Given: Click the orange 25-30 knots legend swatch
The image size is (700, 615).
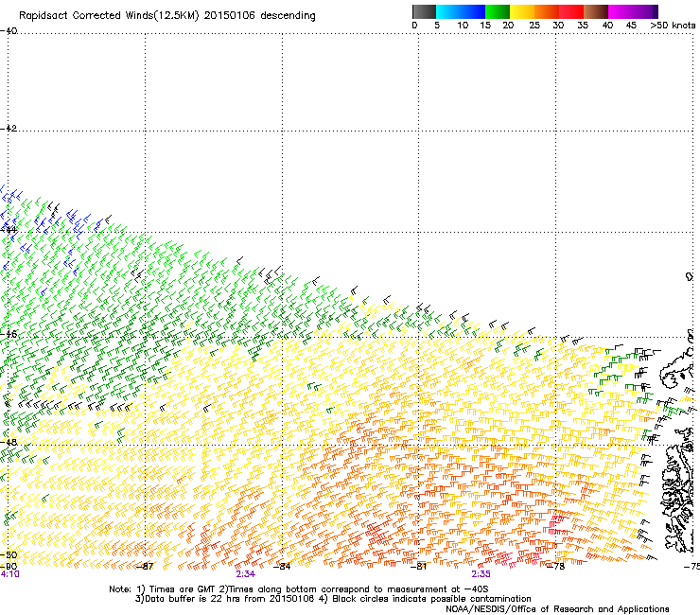Looking at the screenshot, I should click(x=547, y=11).
